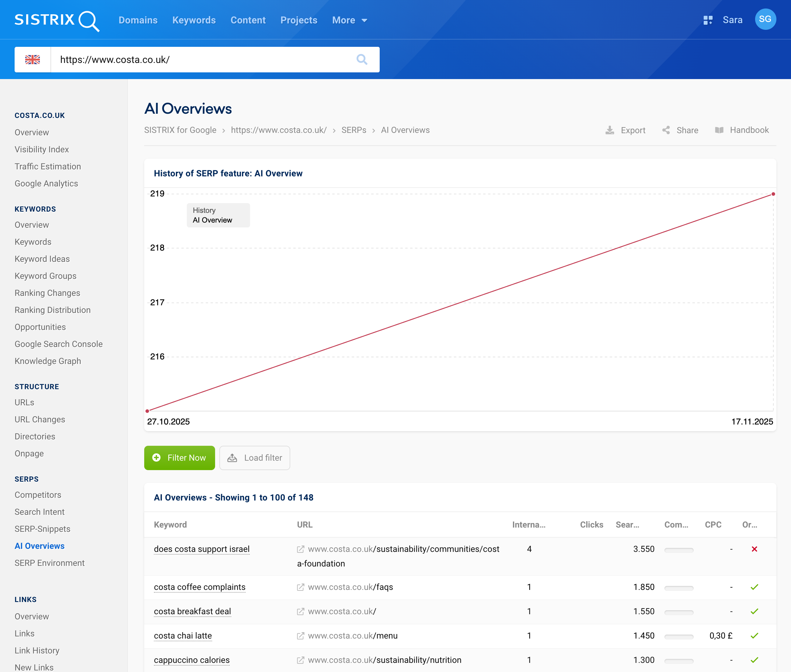Click the competition bar for costa chai latte

click(678, 636)
